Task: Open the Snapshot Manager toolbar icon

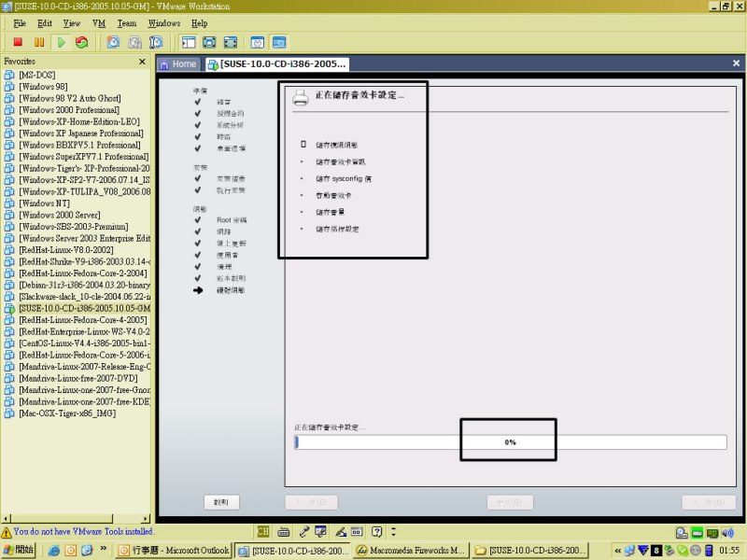Action: 156,42
